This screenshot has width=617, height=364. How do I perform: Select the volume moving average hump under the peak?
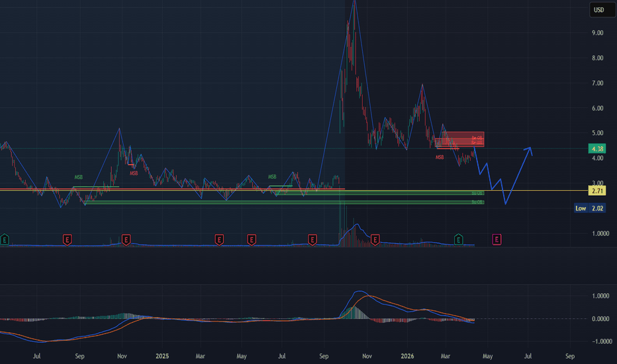(x=357, y=226)
